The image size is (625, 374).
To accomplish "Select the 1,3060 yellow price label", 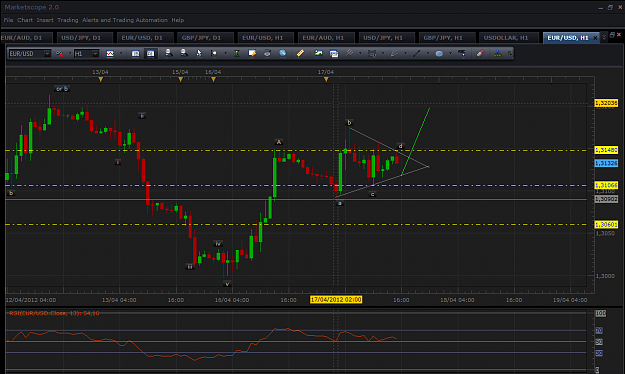I will coord(606,224).
